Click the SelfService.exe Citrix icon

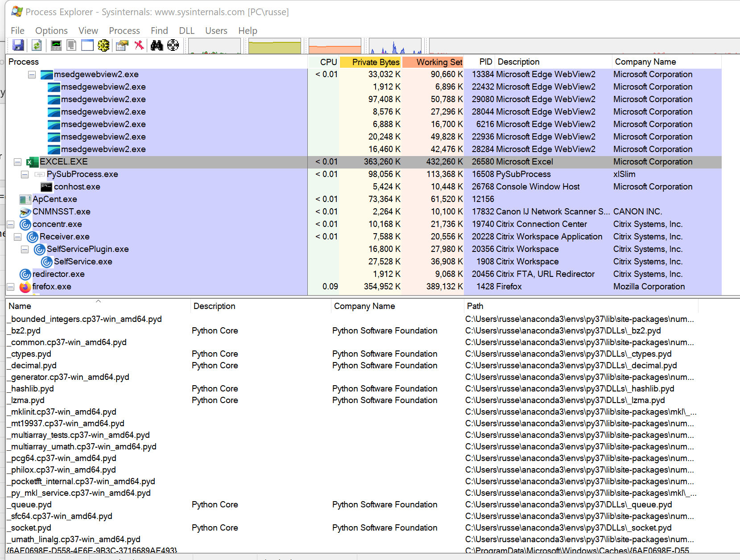click(47, 262)
